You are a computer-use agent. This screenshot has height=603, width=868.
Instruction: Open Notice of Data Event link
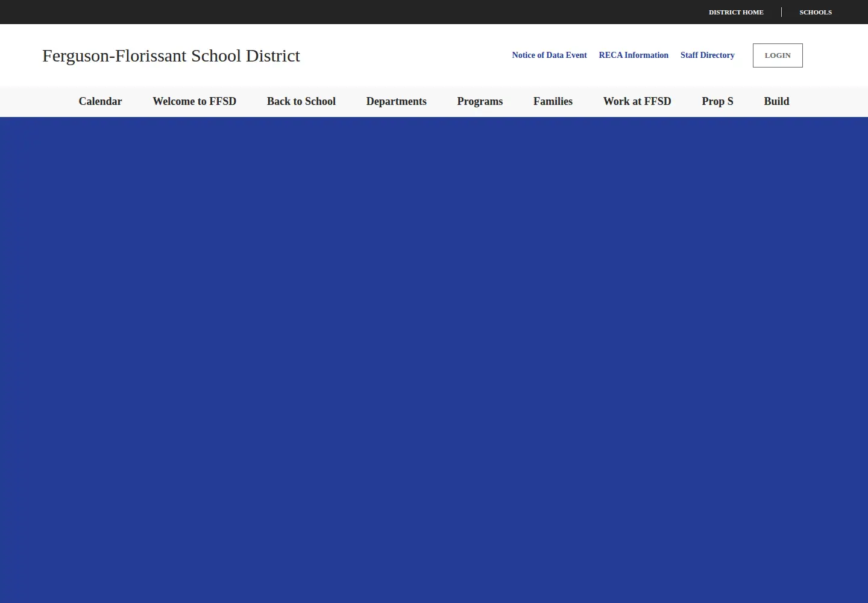coord(549,55)
